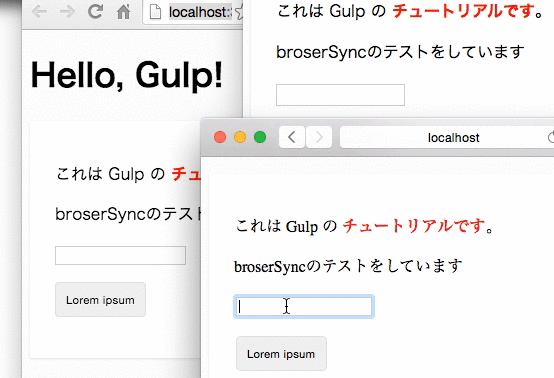
Task: Close the Safari window with red button
Action: pyautogui.click(x=220, y=137)
